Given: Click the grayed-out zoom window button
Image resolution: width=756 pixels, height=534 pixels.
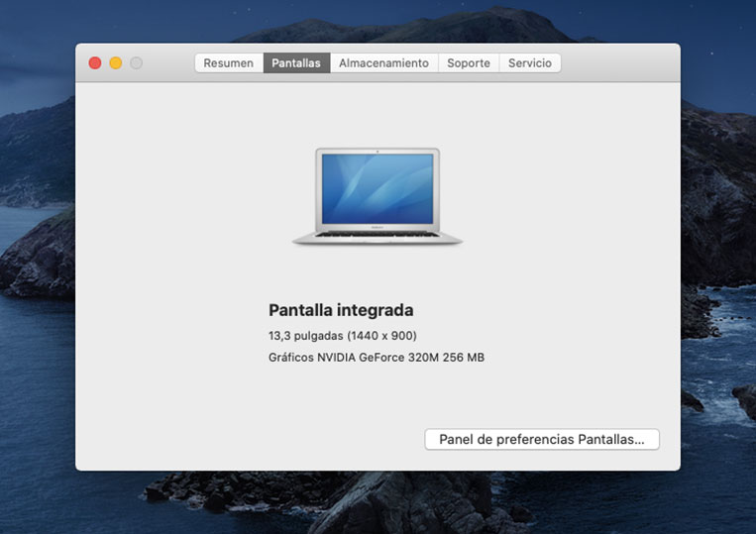Looking at the screenshot, I should 137,63.
